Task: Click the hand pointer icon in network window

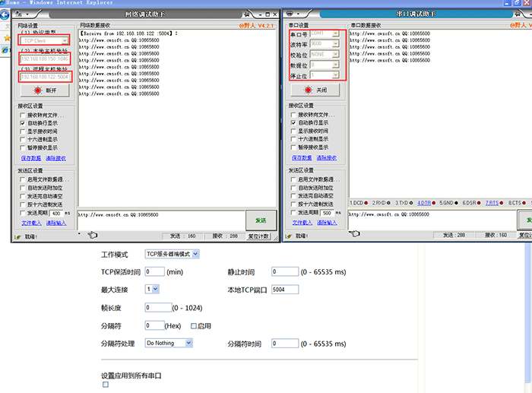Action: [93, 235]
